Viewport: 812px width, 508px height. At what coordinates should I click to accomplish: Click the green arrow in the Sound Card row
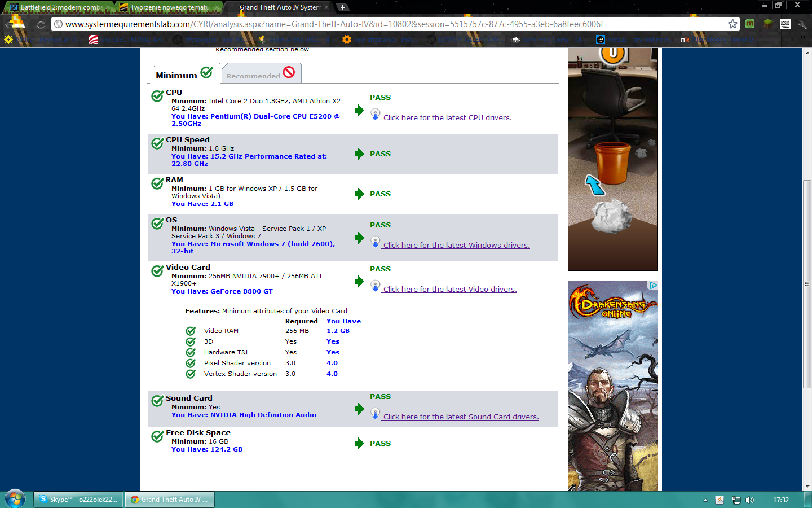pos(360,409)
